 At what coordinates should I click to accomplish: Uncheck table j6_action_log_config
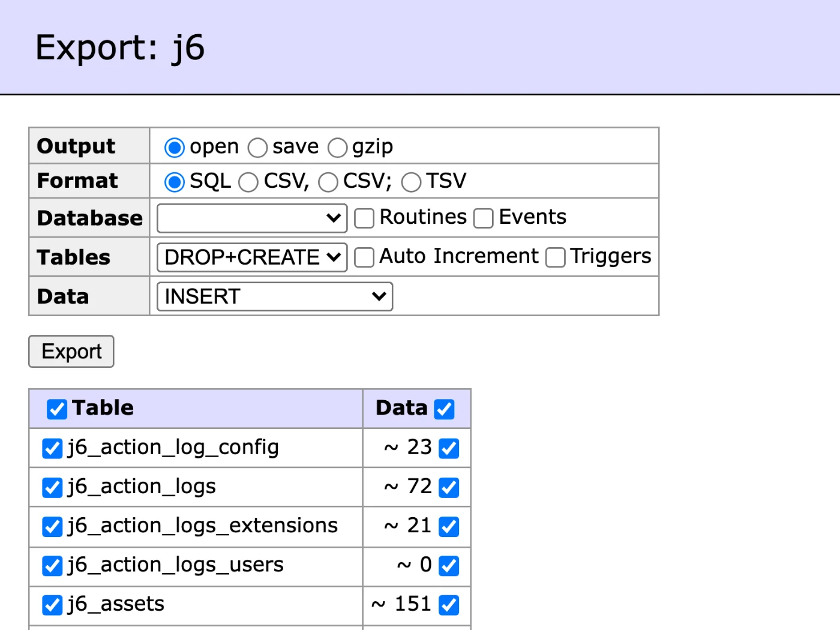(x=52, y=448)
